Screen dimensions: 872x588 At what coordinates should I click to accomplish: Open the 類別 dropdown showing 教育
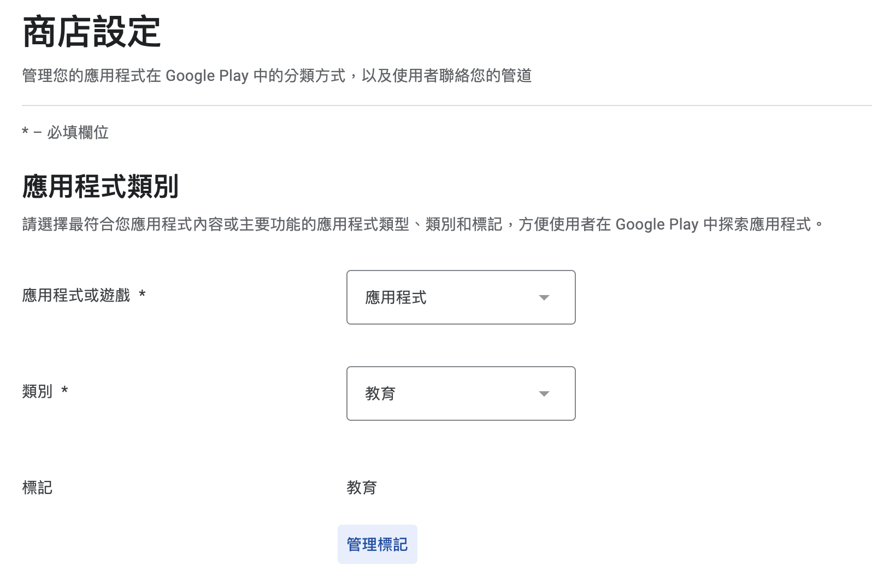pos(461,393)
